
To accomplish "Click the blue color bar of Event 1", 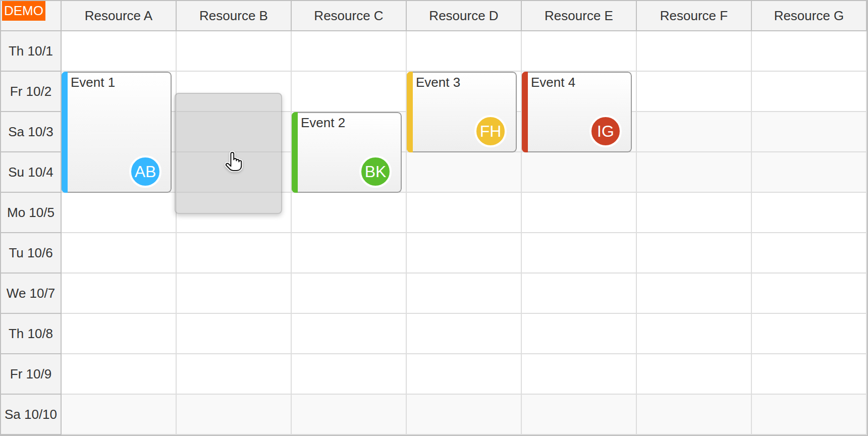I will (x=65, y=132).
